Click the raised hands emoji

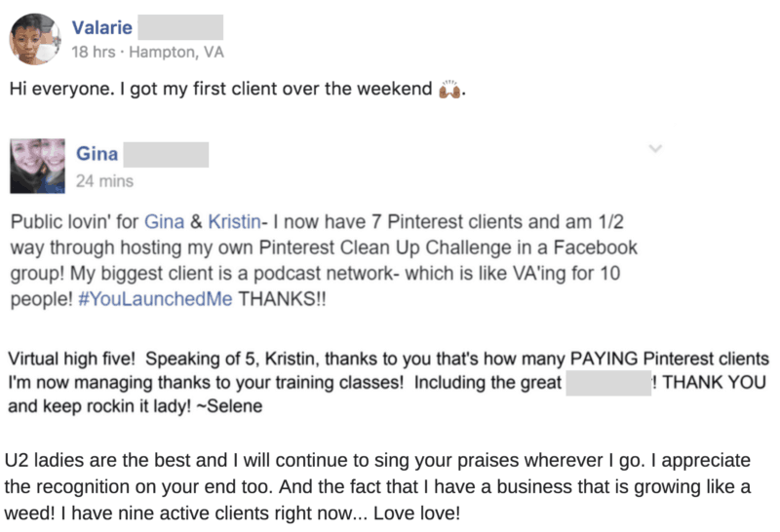coord(449,91)
